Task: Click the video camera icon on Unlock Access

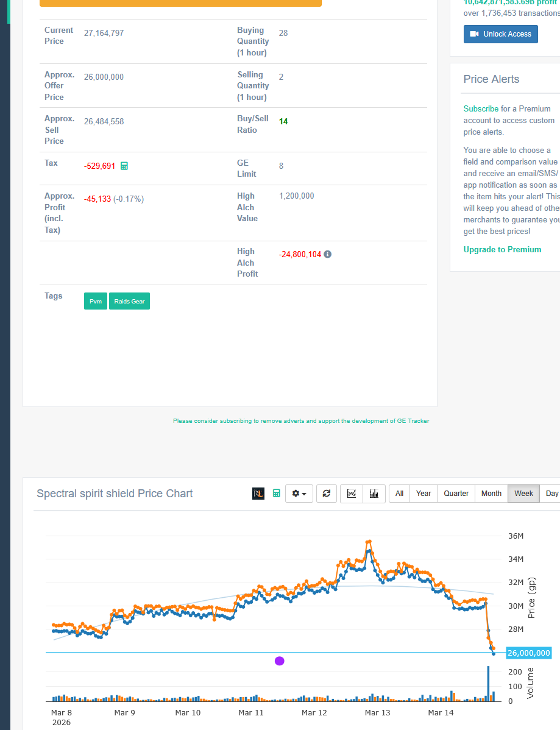Action: tap(474, 34)
